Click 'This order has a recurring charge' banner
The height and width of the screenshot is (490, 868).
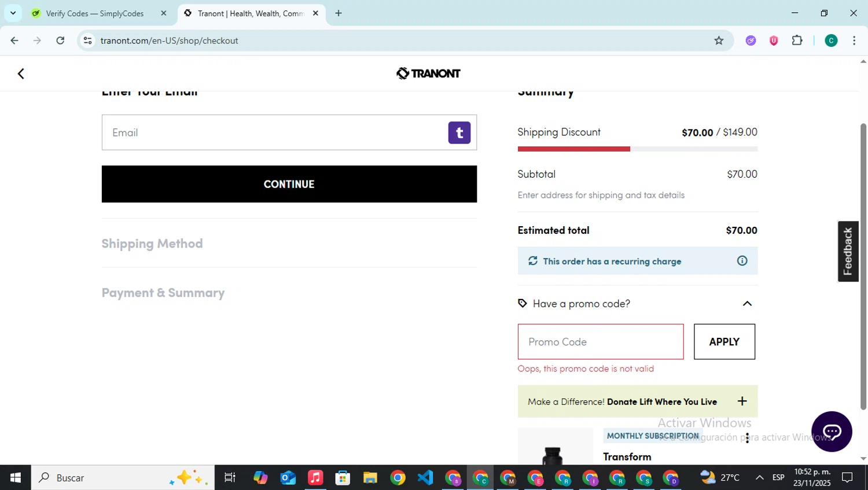click(638, 261)
